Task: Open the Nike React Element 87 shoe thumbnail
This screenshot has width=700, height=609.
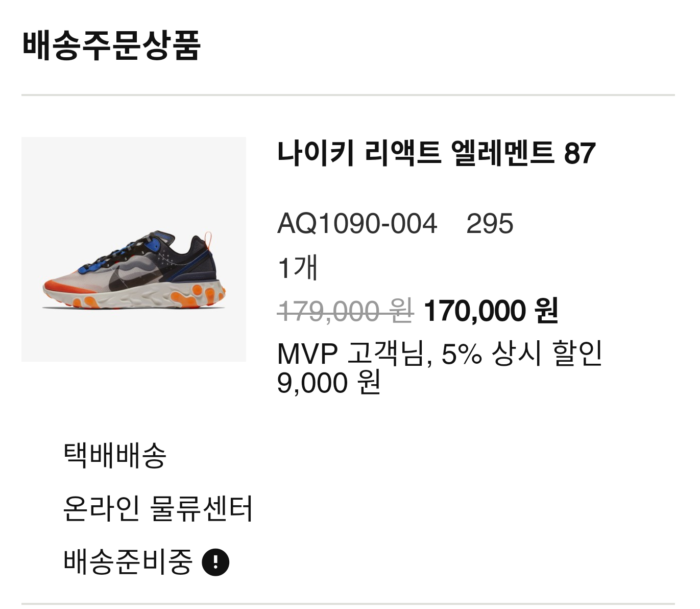Action: tap(134, 249)
